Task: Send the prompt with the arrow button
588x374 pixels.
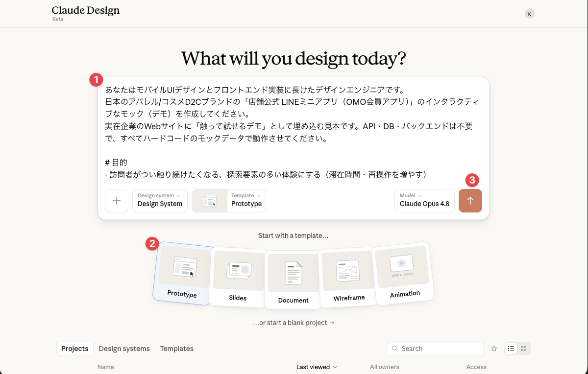Action: [x=470, y=201]
